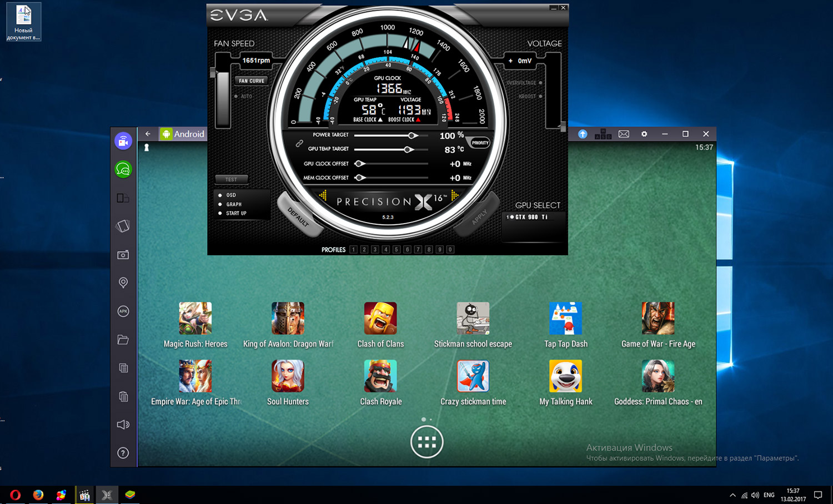
Task: Click the APPLY button
Action: pos(478,215)
